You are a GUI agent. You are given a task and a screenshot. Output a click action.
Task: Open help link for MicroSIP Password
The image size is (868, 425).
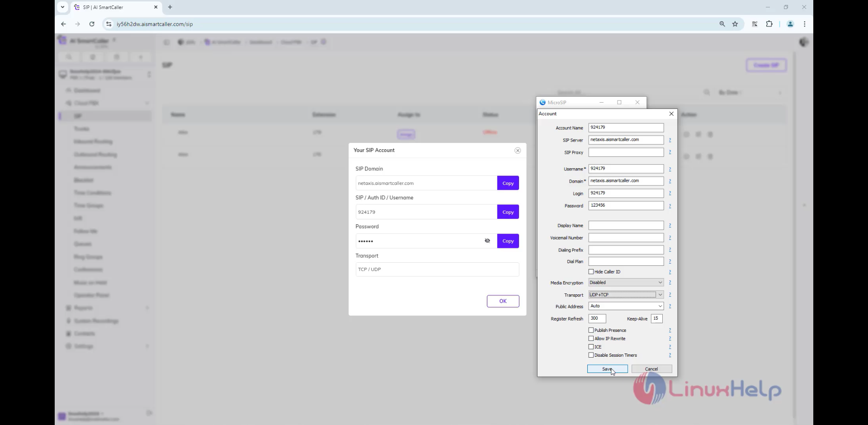(670, 206)
